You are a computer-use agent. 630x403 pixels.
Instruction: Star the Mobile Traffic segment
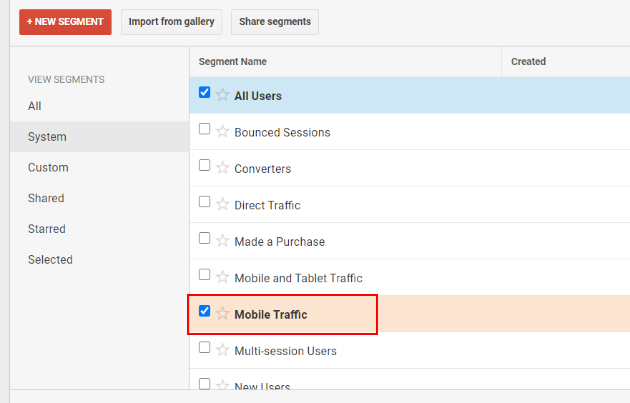pos(222,313)
